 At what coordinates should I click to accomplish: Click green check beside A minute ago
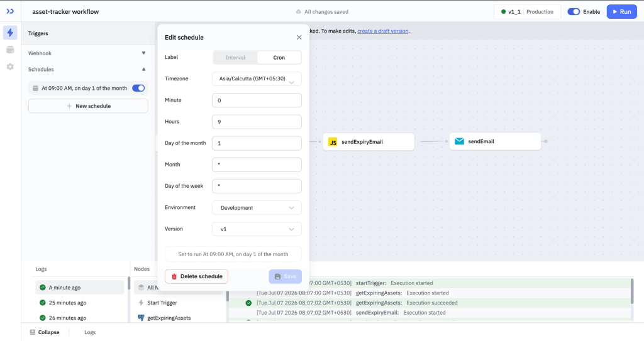pyautogui.click(x=42, y=288)
